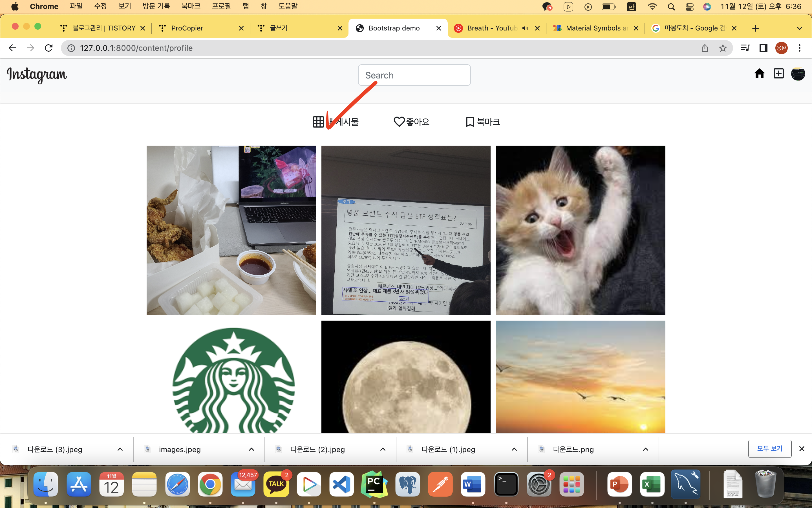Open the profile avatar in Instagram header

click(x=798, y=74)
